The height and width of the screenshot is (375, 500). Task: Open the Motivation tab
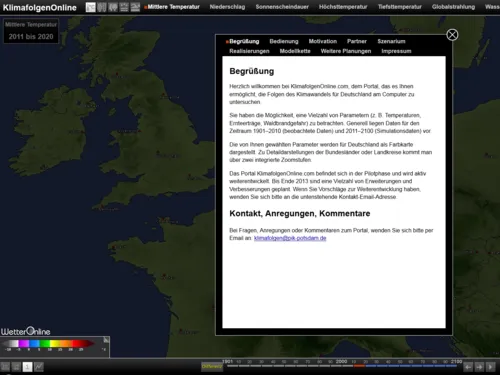[x=323, y=41]
